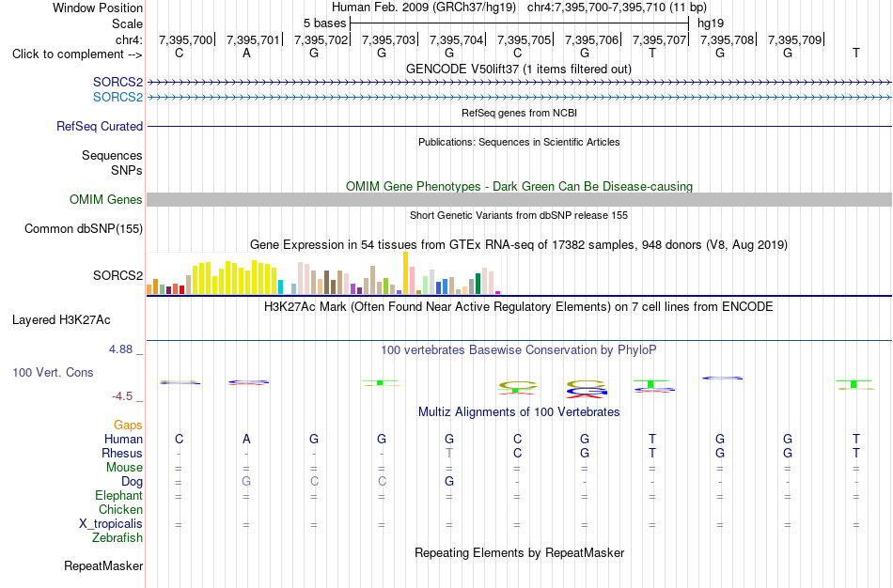
Task: Open the RefSeq Curated track label
Action: pyautogui.click(x=100, y=127)
